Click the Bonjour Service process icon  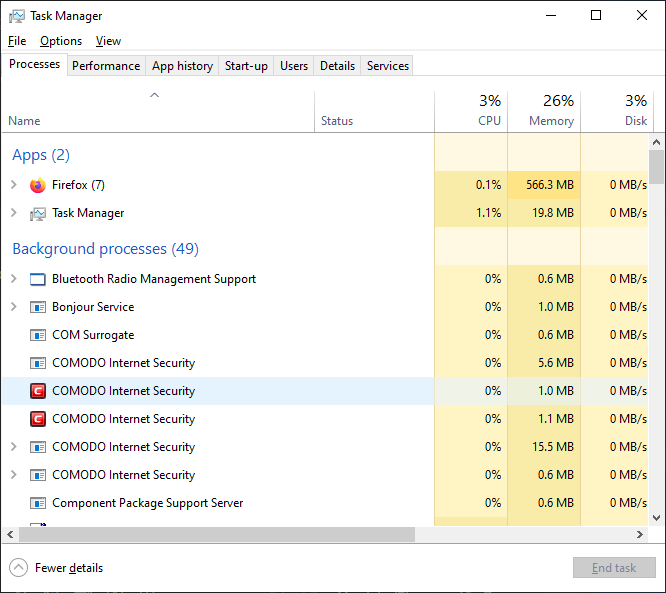click(38, 307)
